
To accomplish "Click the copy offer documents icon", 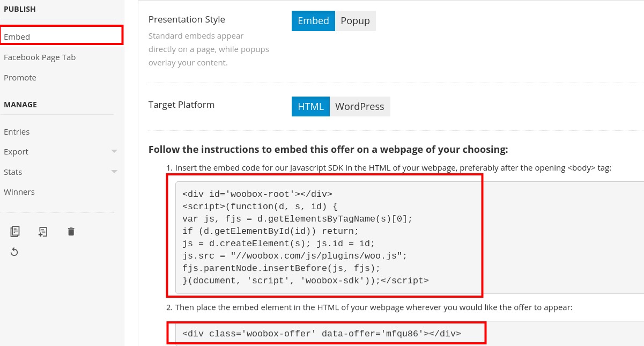I will [15, 231].
